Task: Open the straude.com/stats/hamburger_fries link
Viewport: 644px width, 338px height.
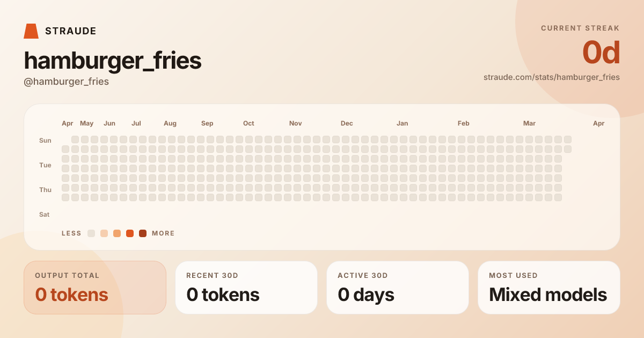Action: 551,77
